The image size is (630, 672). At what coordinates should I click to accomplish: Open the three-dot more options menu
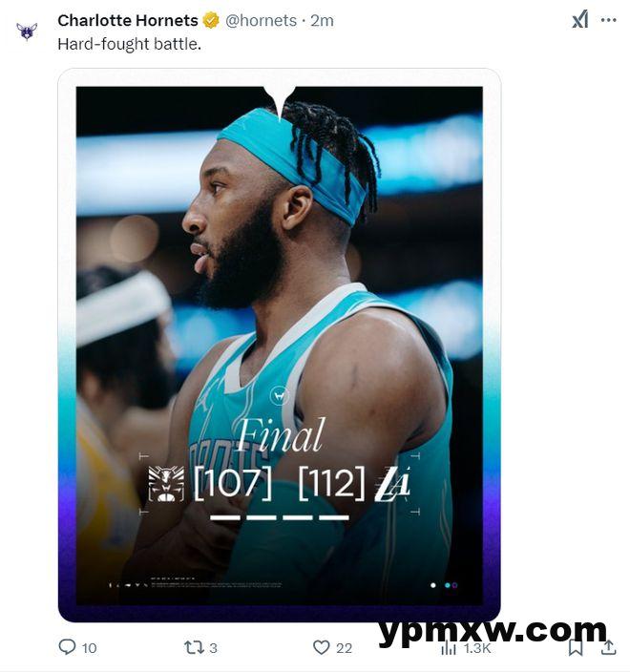[x=609, y=20]
